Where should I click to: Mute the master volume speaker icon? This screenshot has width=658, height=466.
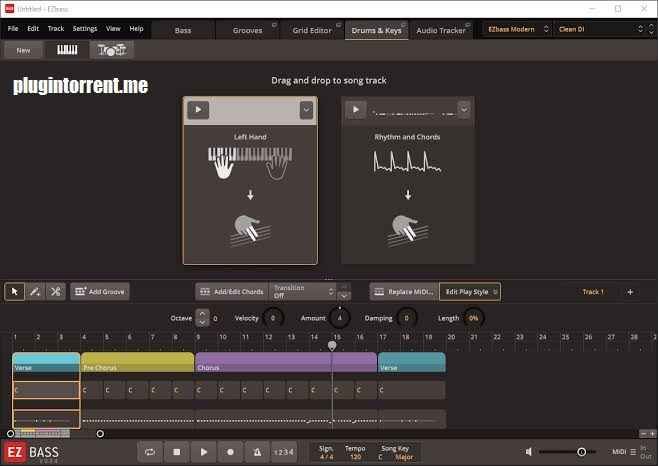click(529, 452)
